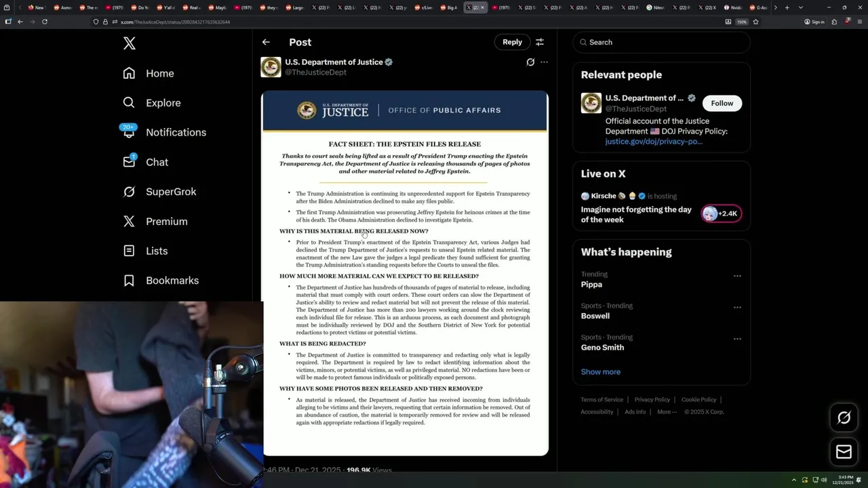Open Bookmarks in sidebar
This screenshot has height=488, width=868.
[x=161, y=281]
